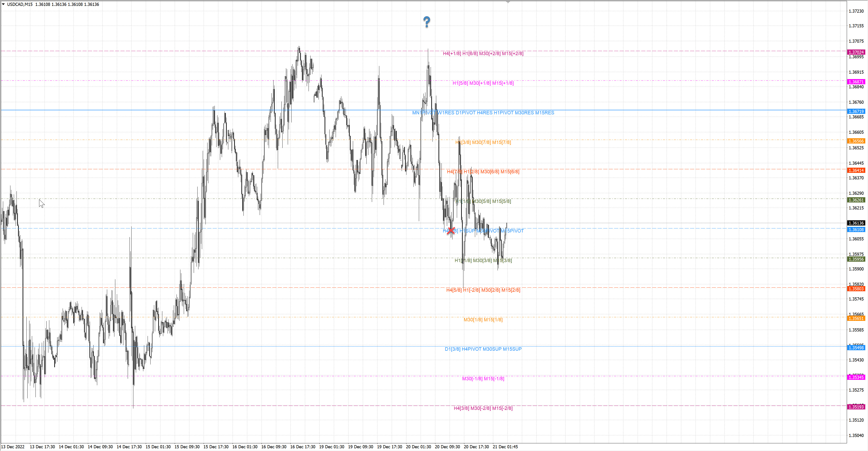Click the M30[1/8] M15[1/8] orange label
Viewport: 868px width, 451px height.
click(x=483, y=320)
